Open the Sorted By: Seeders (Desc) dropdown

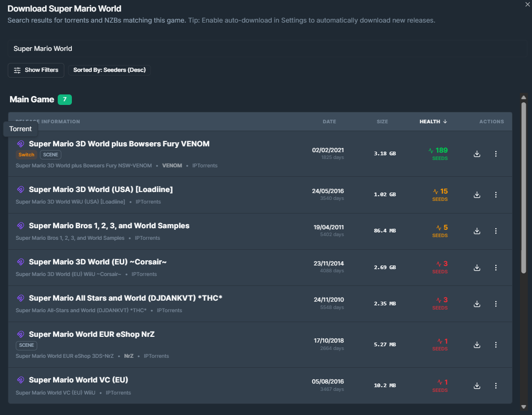pyautogui.click(x=109, y=70)
